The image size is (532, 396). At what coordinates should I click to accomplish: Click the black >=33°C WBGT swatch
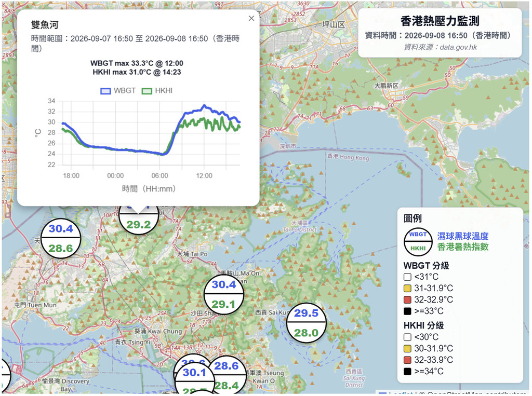pos(407,311)
